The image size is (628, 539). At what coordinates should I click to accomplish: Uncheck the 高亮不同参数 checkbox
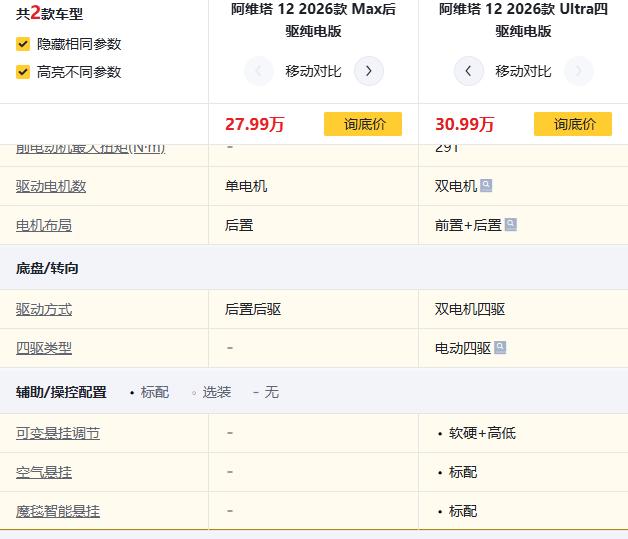(x=23, y=72)
